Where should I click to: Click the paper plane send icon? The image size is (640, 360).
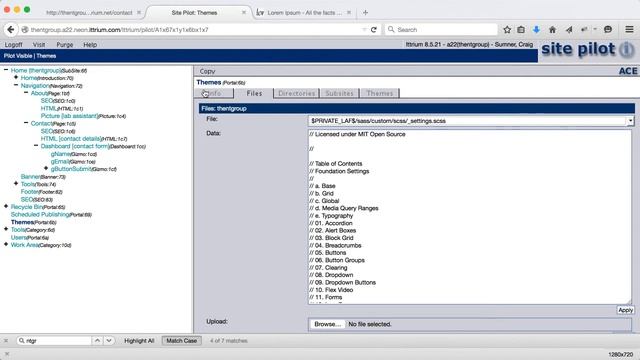[x=569, y=29]
